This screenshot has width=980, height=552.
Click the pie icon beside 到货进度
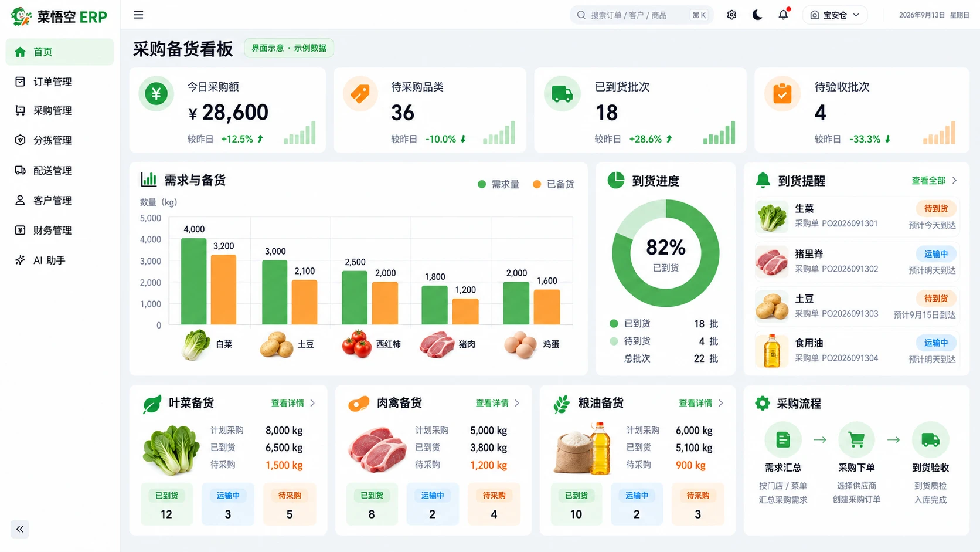click(616, 180)
